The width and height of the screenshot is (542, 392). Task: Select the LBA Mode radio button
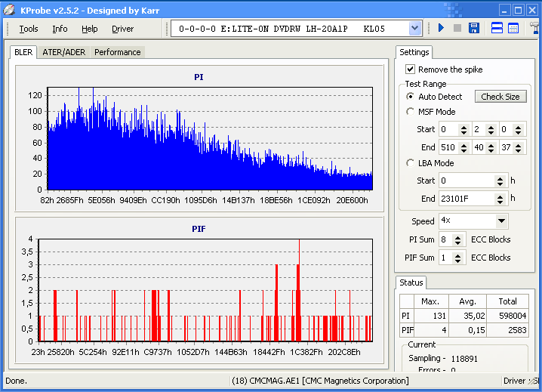(x=411, y=163)
